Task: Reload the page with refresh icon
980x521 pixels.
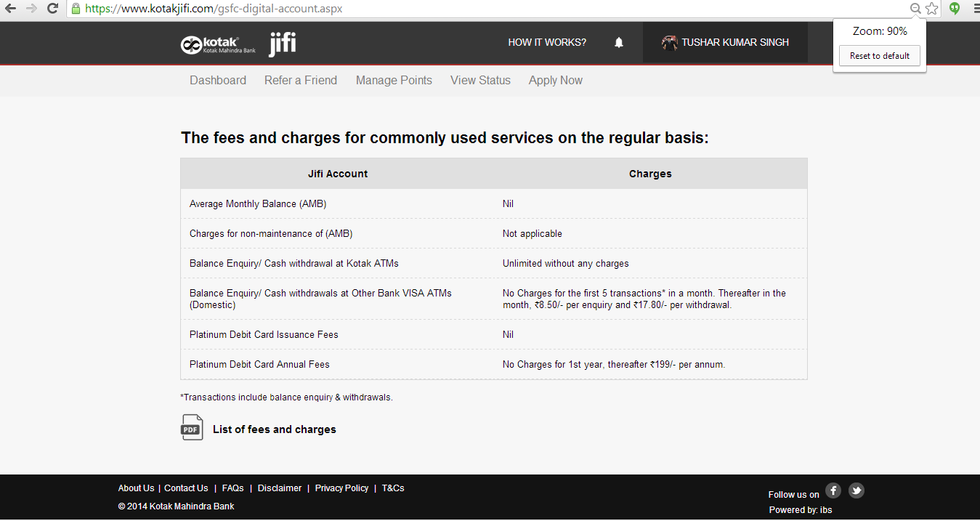Action: [52, 9]
